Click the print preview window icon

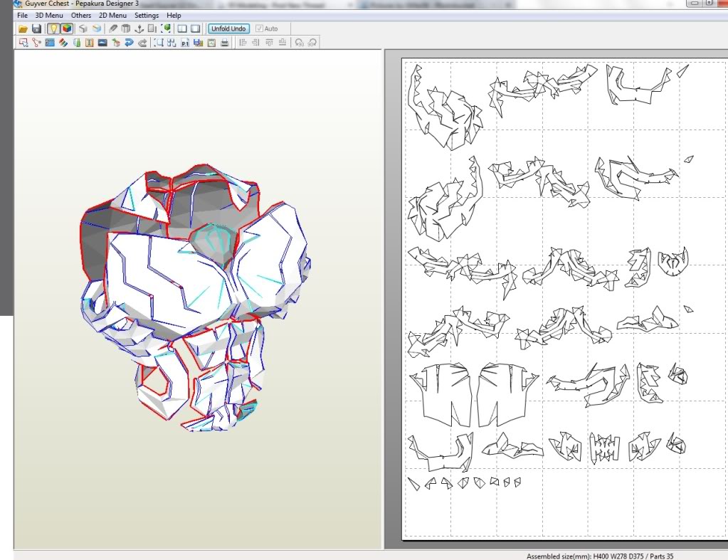click(211, 43)
